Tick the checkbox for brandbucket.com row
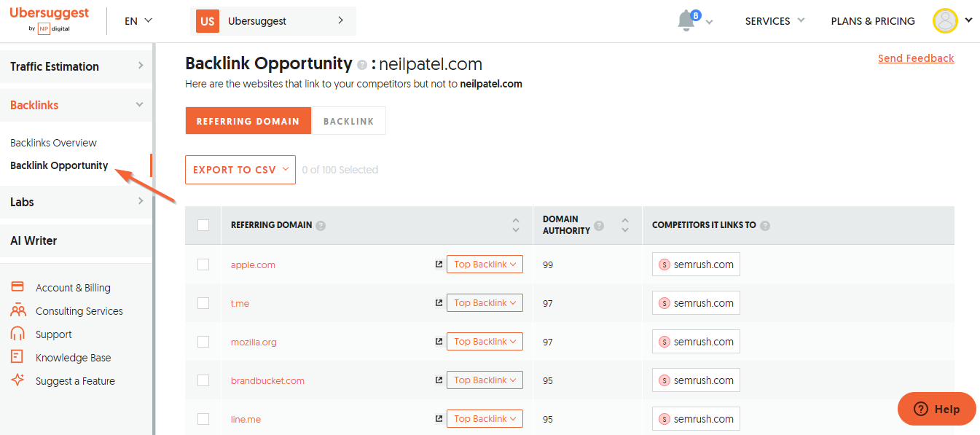This screenshot has width=980, height=435. (x=203, y=380)
